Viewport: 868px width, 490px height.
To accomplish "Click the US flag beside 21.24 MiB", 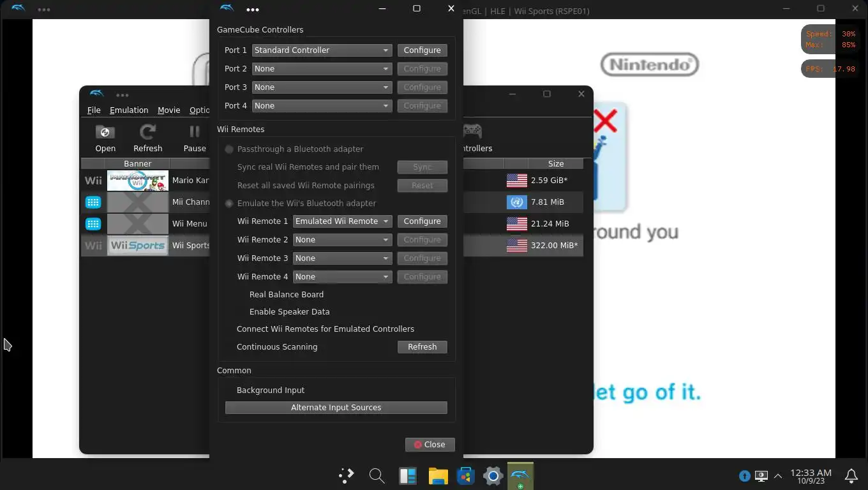I will pyautogui.click(x=517, y=224).
